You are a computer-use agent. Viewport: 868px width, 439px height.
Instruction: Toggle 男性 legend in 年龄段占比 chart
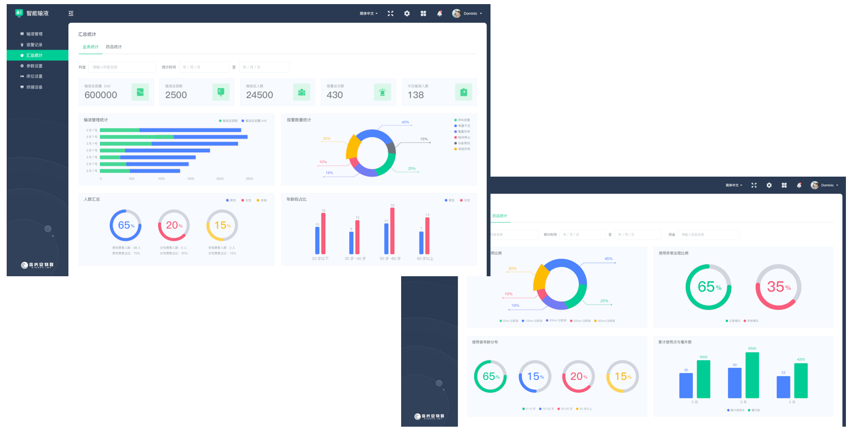pos(449,200)
